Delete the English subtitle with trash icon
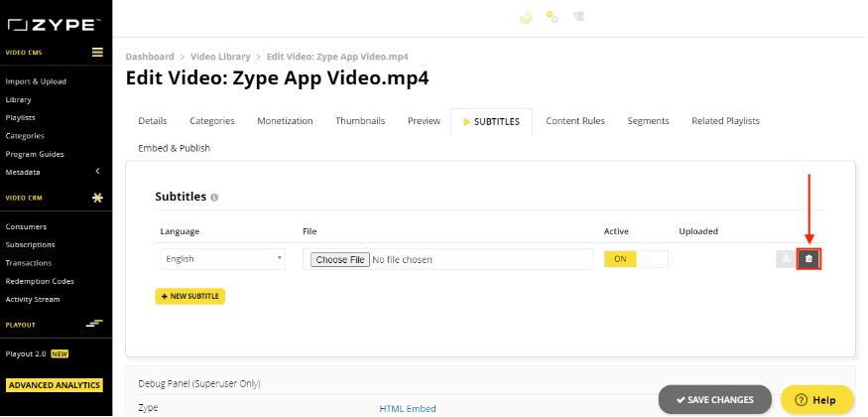The height and width of the screenshot is (417, 868). [808, 259]
